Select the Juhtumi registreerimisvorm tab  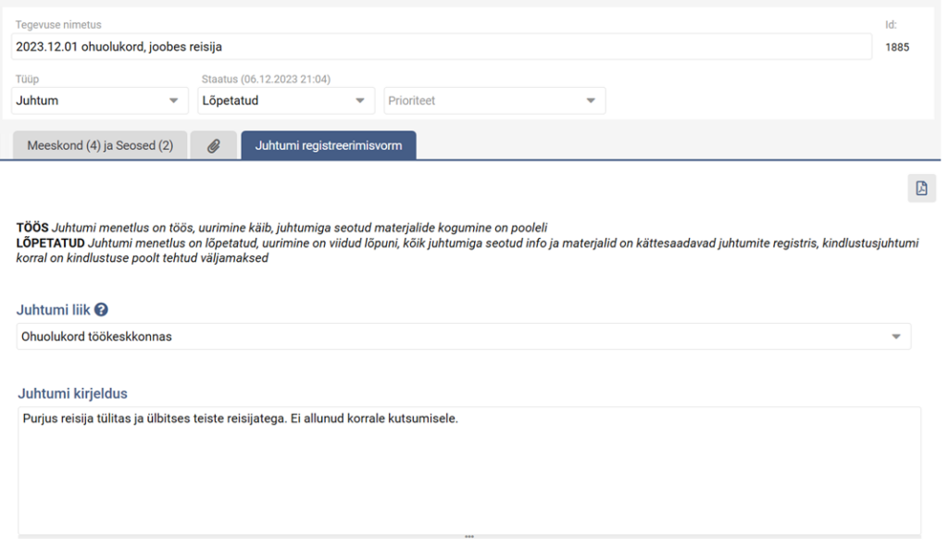pos(328,145)
